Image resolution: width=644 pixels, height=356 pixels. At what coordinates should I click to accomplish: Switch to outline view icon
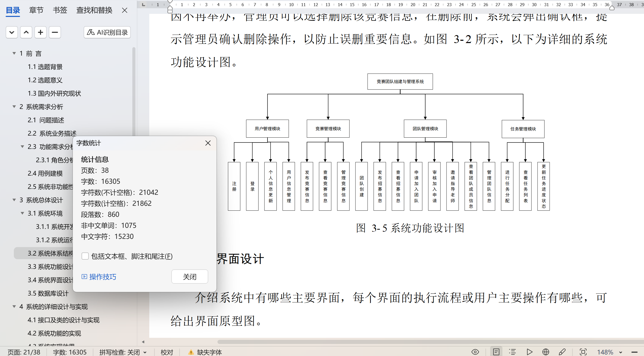click(512, 352)
